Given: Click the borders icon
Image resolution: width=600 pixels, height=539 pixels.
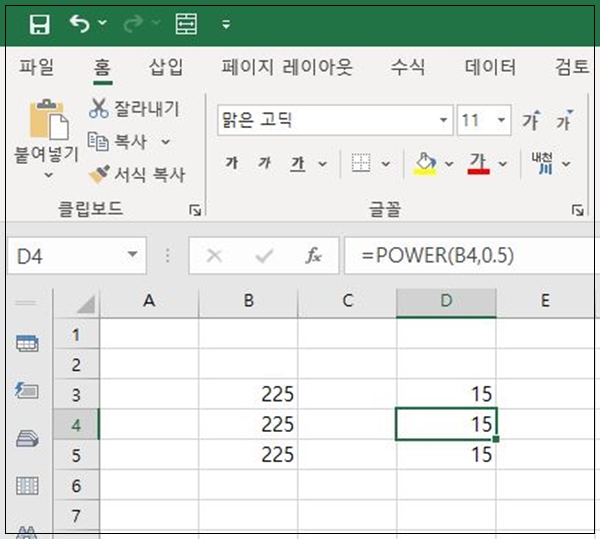Looking at the screenshot, I should coord(360,163).
